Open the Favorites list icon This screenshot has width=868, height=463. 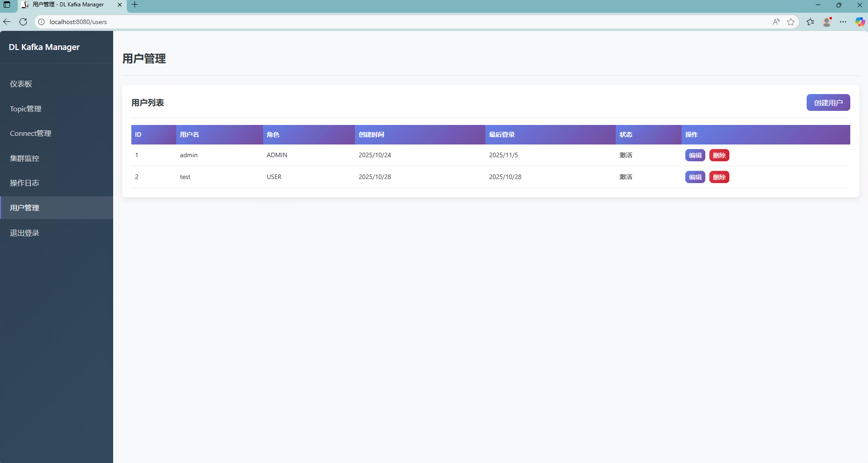click(810, 22)
